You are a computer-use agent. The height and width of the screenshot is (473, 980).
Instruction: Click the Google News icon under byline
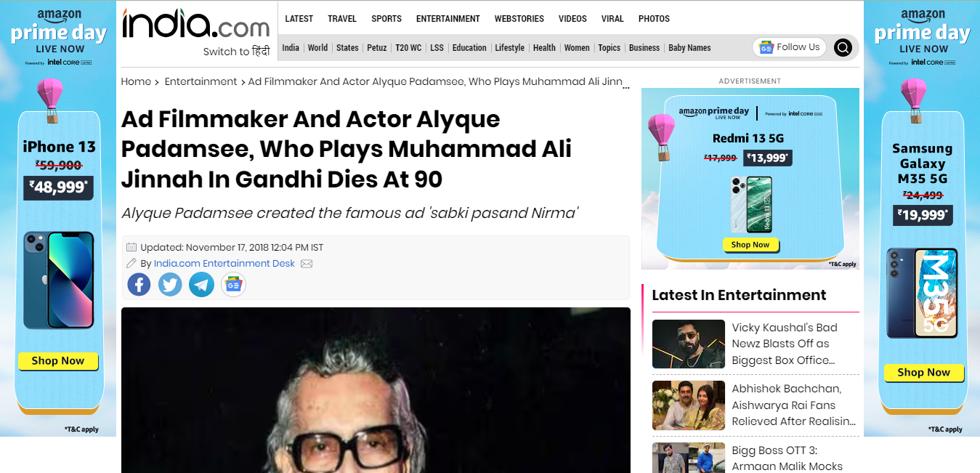[233, 284]
